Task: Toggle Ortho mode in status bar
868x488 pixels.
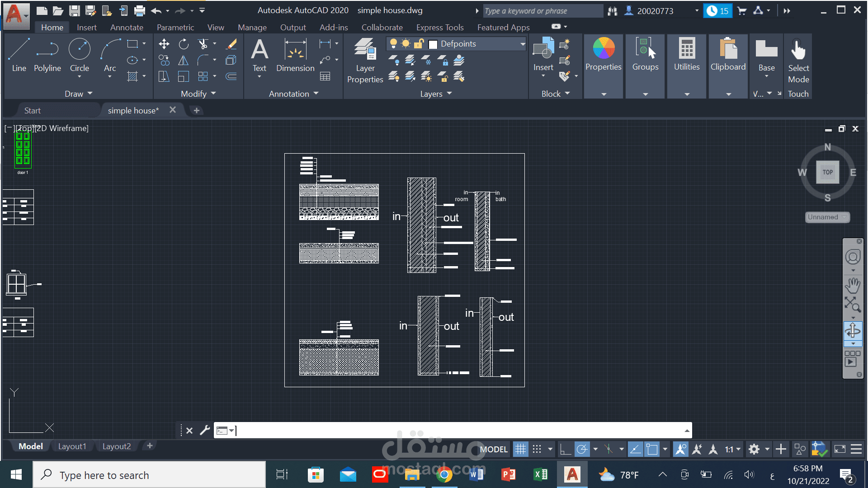Action: pos(565,449)
